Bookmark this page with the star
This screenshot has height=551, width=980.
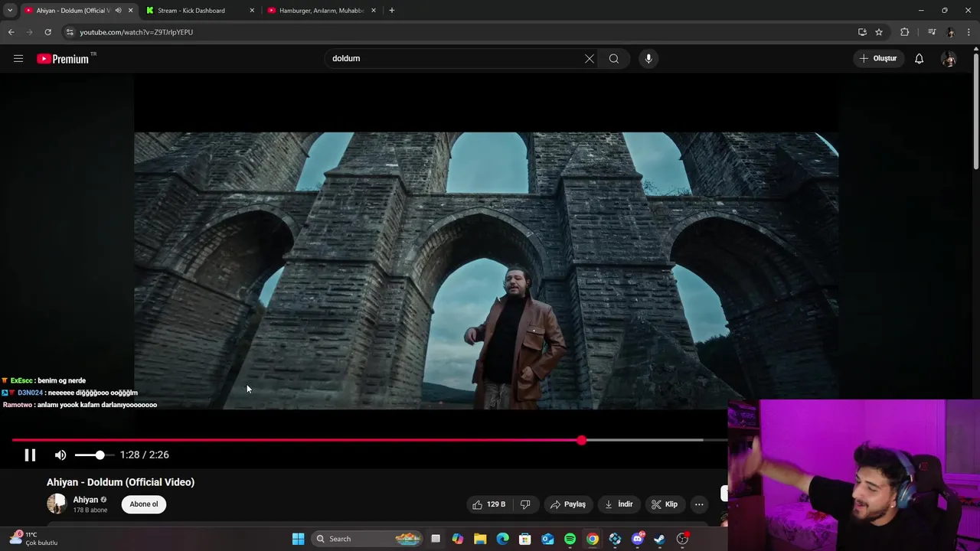879,32
